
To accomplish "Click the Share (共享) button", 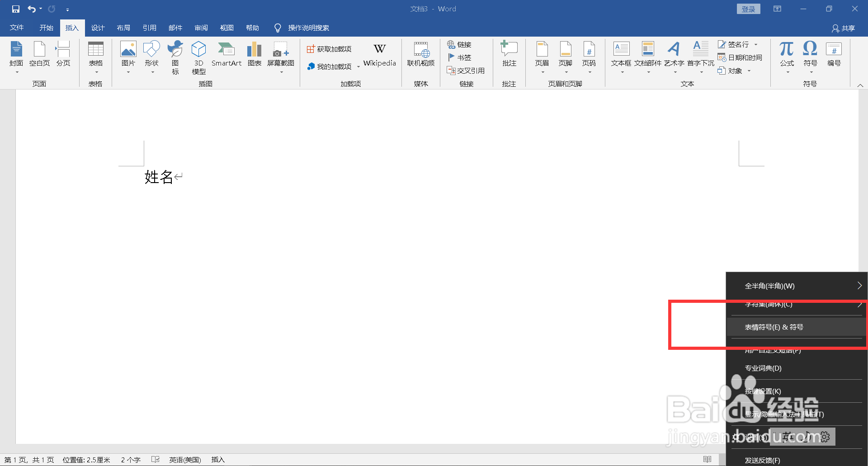I will tap(844, 28).
